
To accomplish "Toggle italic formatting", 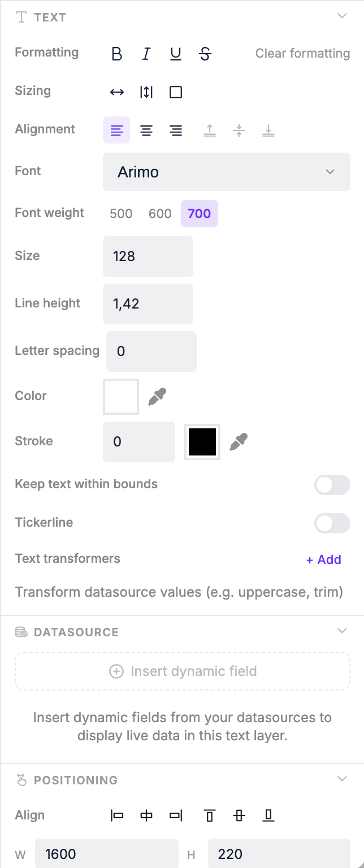I will point(146,54).
